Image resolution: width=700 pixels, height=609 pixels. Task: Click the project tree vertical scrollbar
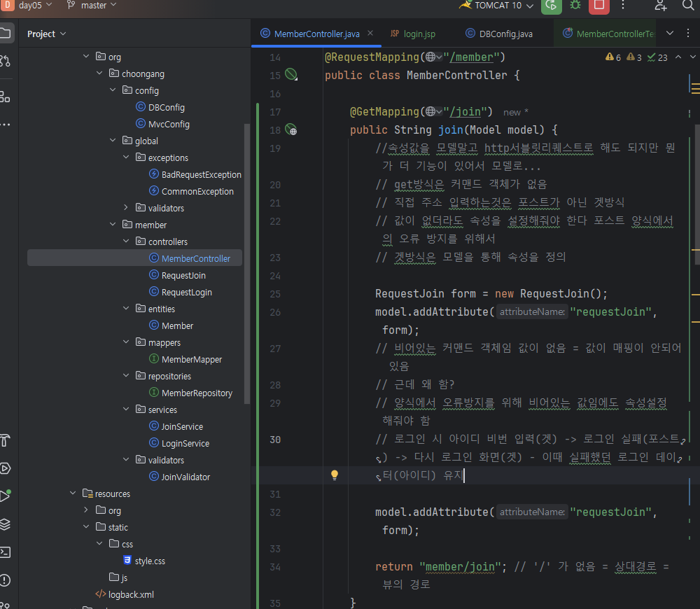click(247, 263)
